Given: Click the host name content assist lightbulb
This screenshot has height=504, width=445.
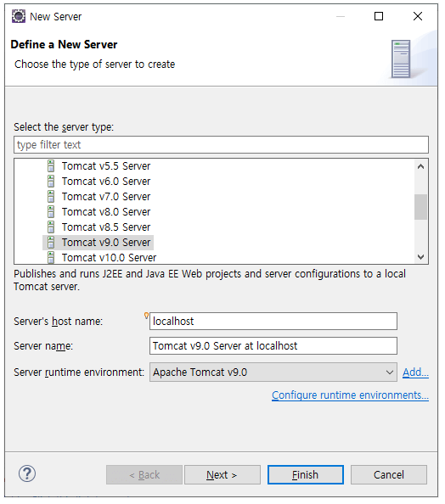Looking at the screenshot, I should coord(146,316).
